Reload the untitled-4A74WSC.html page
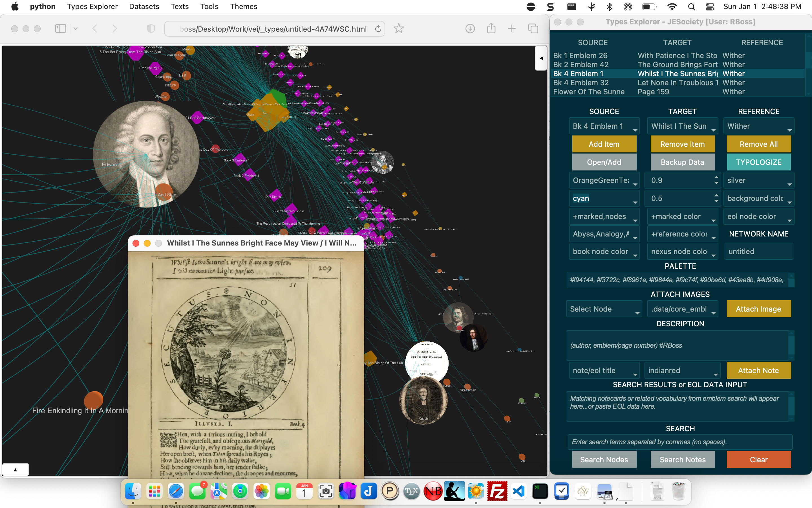Viewport: 812px width, 508px height. pos(378,29)
